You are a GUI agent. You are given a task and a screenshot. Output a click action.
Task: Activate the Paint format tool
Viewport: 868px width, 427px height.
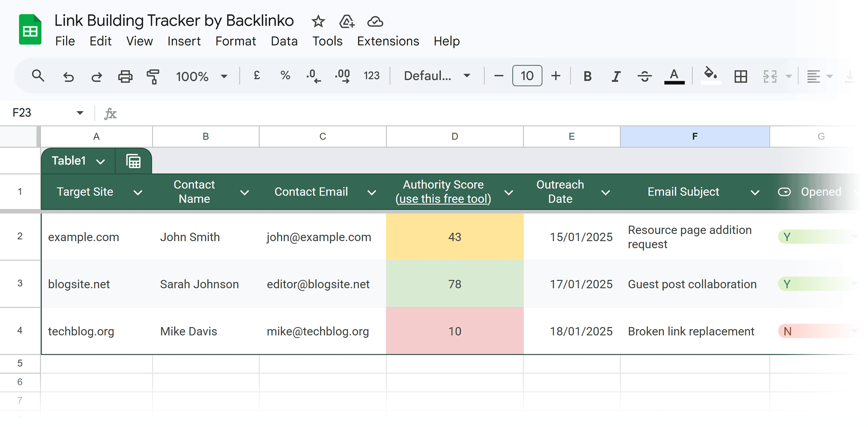click(153, 76)
